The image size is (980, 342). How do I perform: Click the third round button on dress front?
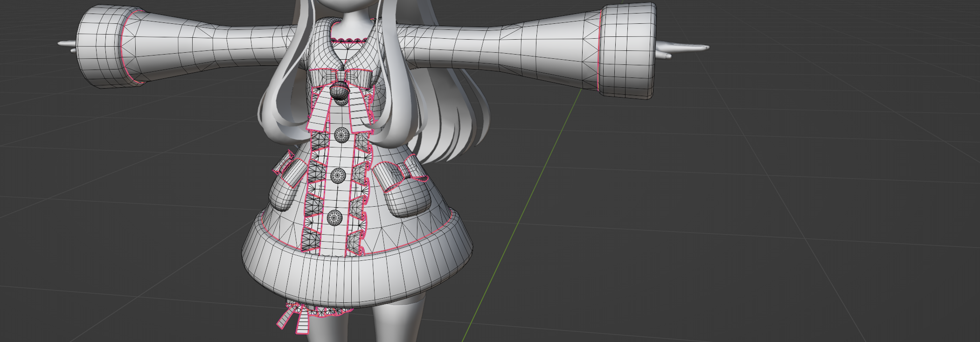pyautogui.click(x=338, y=175)
